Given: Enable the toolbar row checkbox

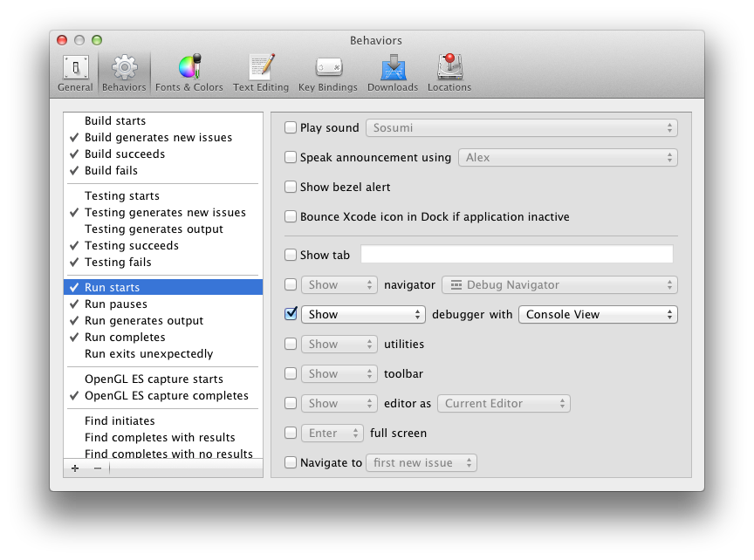Looking at the screenshot, I should [x=291, y=374].
